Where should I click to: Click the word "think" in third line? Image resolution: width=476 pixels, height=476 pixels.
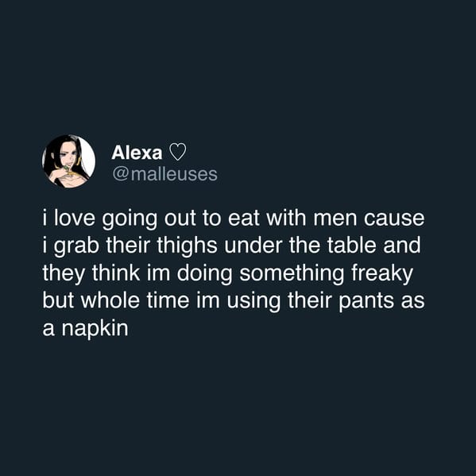(x=116, y=273)
